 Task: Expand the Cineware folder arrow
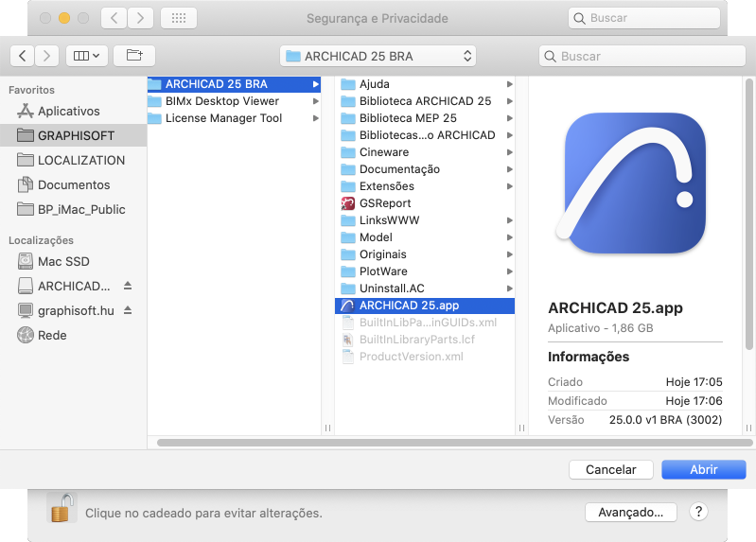pos(510,152)
